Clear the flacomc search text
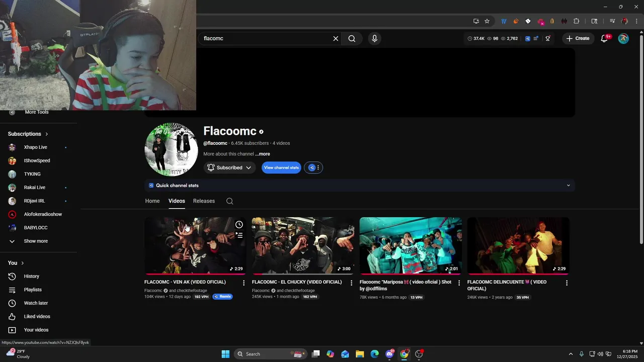 pyautogui.click(x=336, y=38)
